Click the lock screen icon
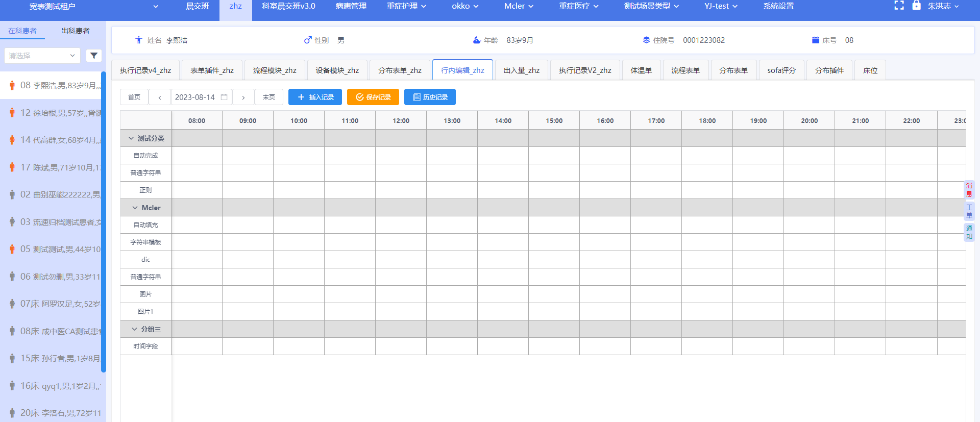The width and height of the screenshot is (980, 422). (x=917, y=6)
